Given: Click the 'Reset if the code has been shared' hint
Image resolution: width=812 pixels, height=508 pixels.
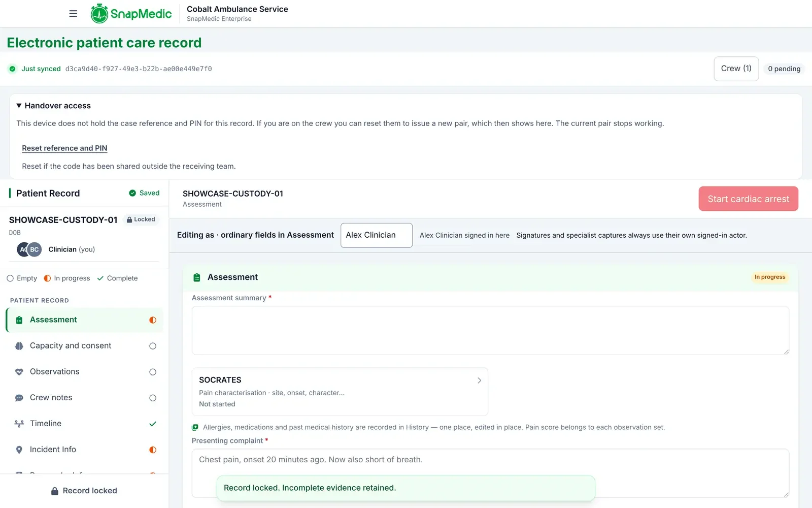Looking at the screenshot, I should point(129,166).
